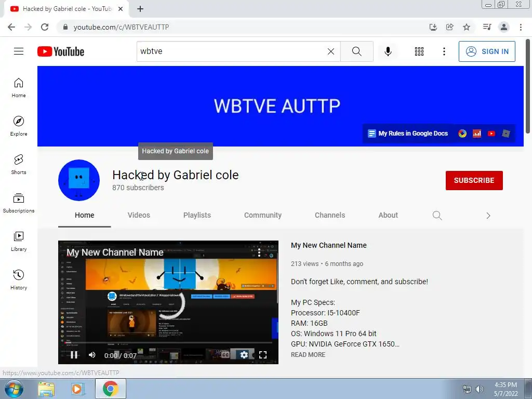Click the featured video player
532x399 pixels.
tap(168, 302)
